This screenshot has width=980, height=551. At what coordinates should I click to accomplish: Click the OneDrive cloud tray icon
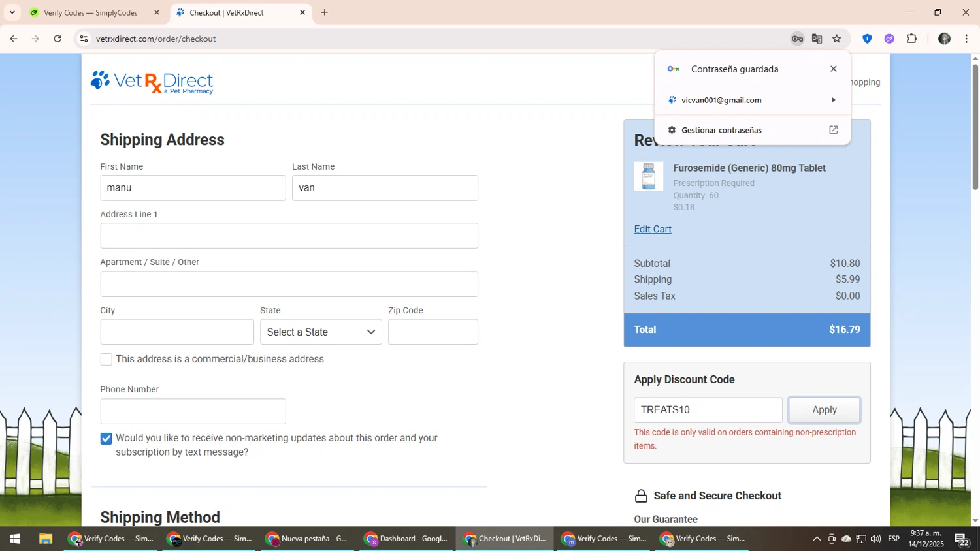pos(847,539)
